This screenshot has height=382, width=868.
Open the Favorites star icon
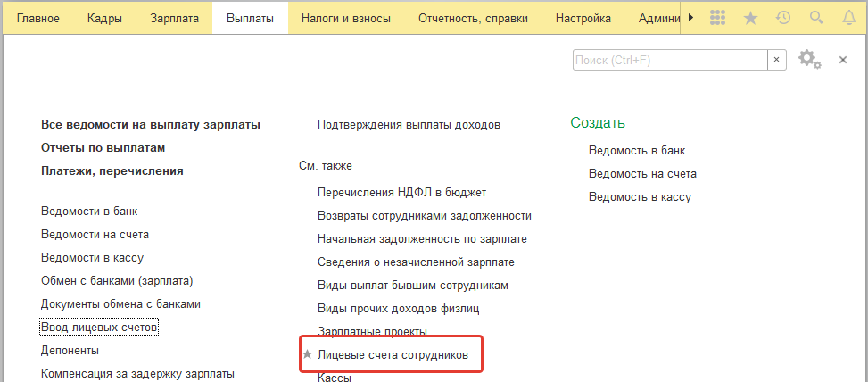point(750,18)
